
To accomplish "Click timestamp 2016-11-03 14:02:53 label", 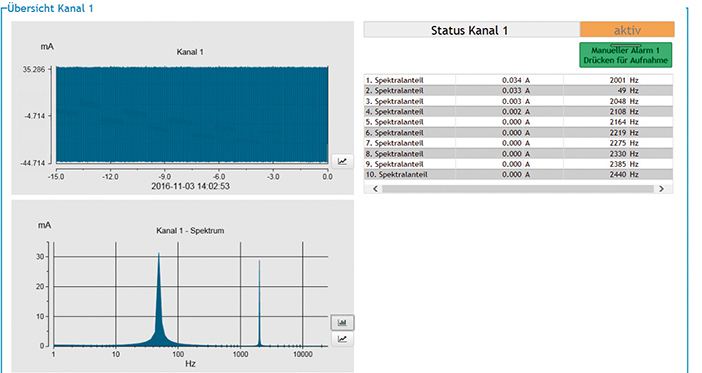I will [x=190, y=186].
